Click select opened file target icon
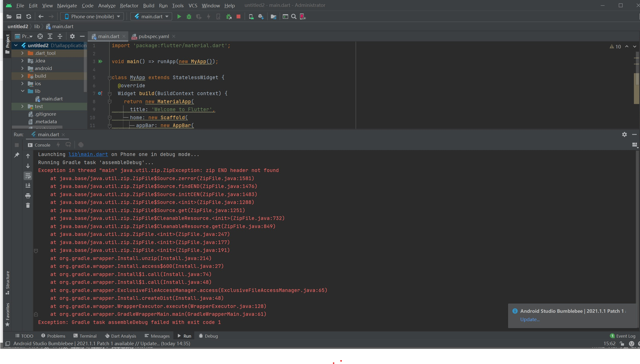 (x=40, y=37)
